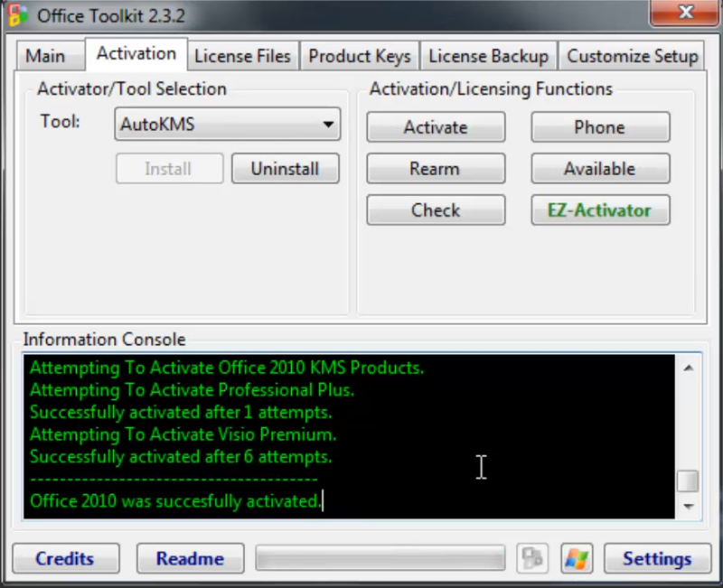Go to the Product Keys tab
Image resolution: width=723 pixels, height=588 pixels.
click(x=360, y=56)
